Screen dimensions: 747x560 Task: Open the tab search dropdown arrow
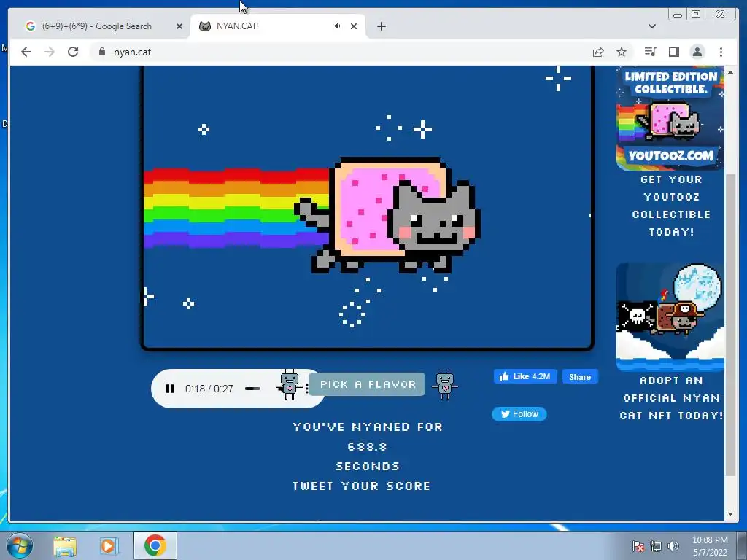pos(652,26)
